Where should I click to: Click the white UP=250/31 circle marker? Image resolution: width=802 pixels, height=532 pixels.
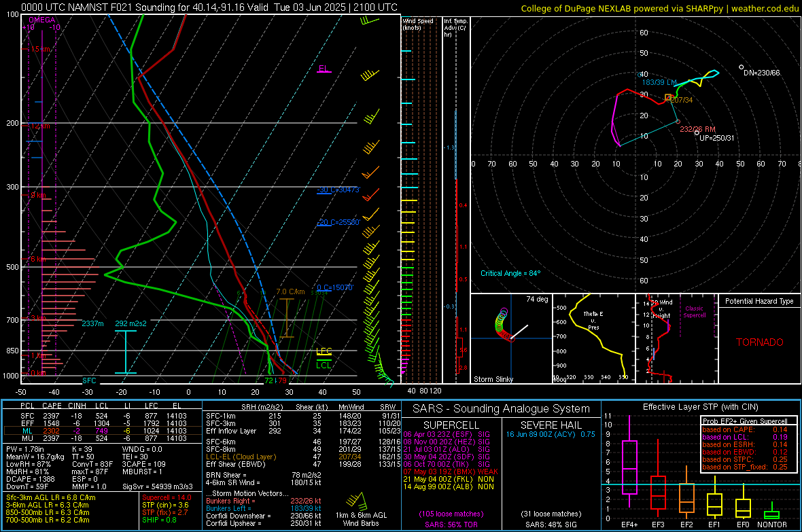click(x=697, y=133)
